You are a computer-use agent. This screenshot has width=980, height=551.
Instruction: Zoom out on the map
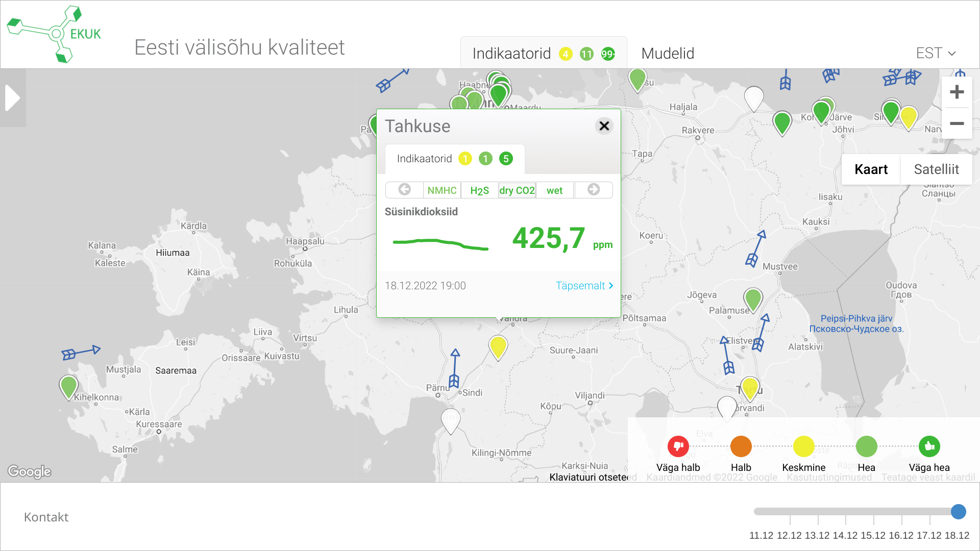[957, 123]
